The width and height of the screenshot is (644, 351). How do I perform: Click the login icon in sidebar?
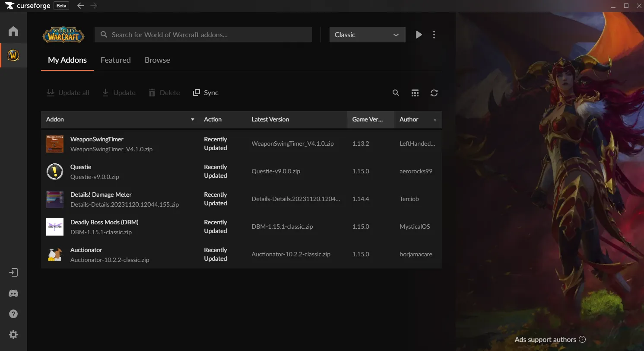(x=13, y=272)
